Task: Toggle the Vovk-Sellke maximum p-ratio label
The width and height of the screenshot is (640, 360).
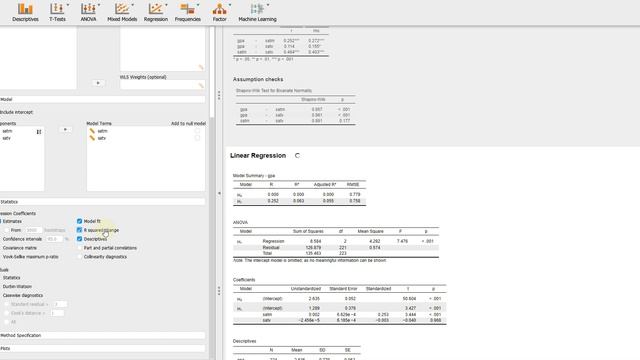Action: [31, 257]
